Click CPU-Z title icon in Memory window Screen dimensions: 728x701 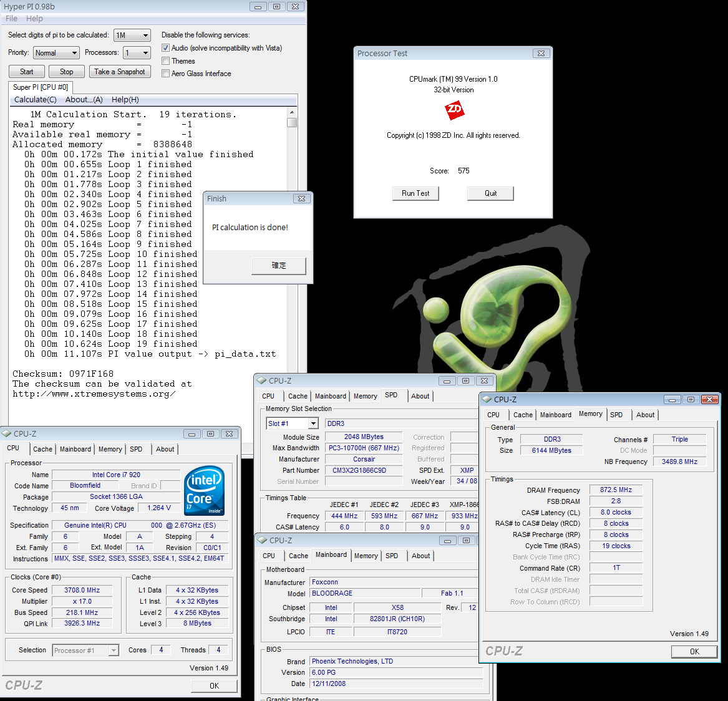487,399
